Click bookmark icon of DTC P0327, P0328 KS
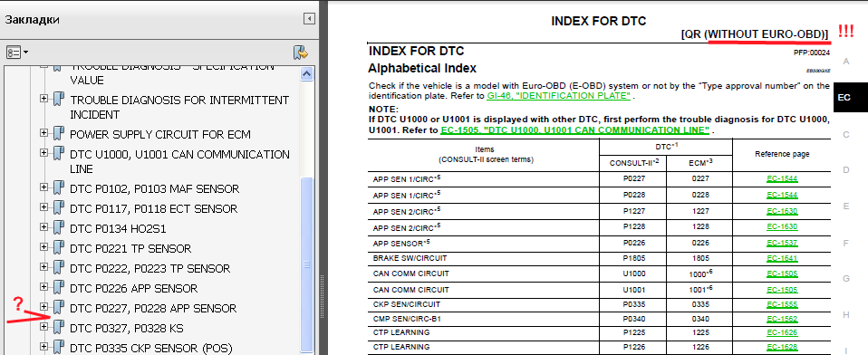This screenshot has width=868, height=355. pos(59,328)
